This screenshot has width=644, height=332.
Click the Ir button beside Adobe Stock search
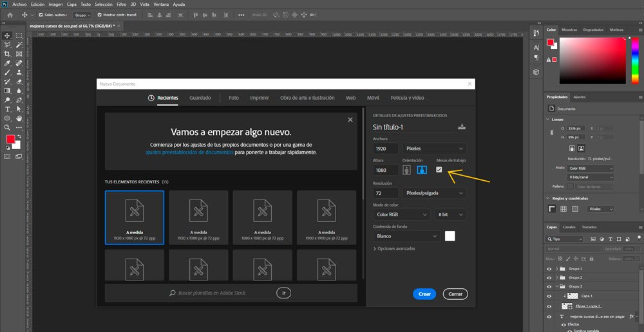(x=283, y=293)
